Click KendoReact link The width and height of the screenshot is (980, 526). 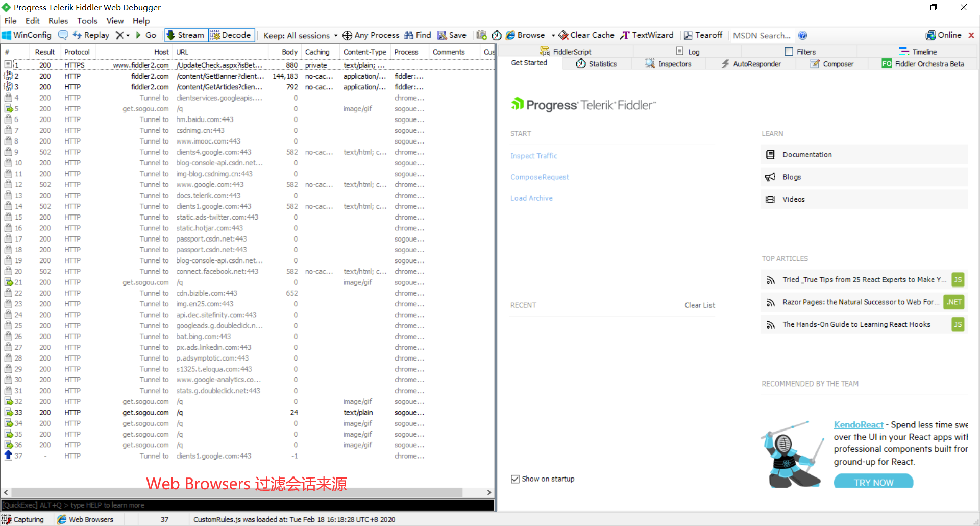point(858,425)
